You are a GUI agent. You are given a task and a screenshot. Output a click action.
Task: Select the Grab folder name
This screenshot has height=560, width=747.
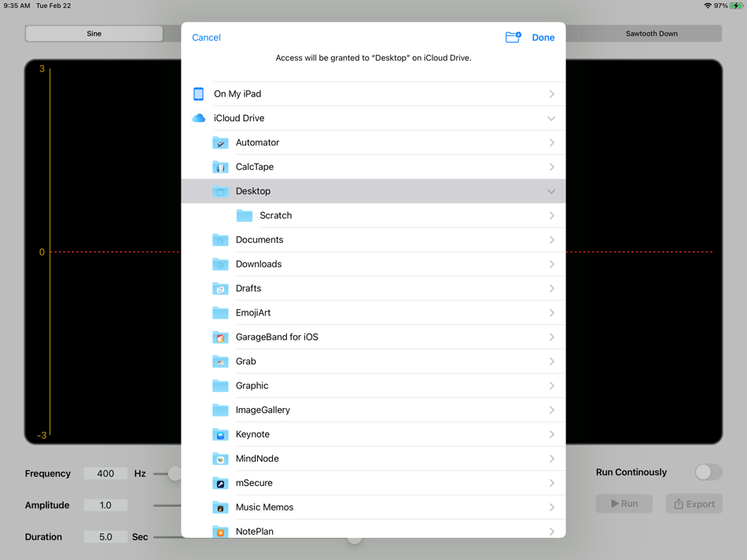tap(246, 361)
